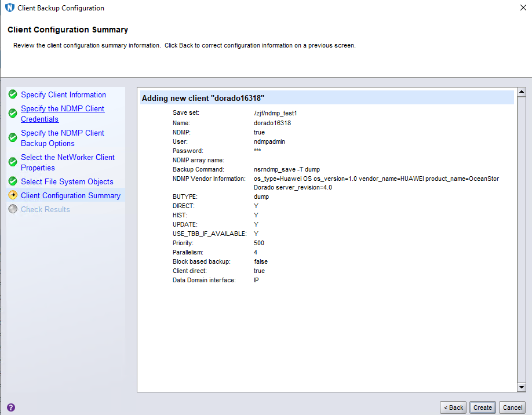Screen dimensions: 532x415
Task: Click Name value dorado16318
Action: tap(272, 123)
